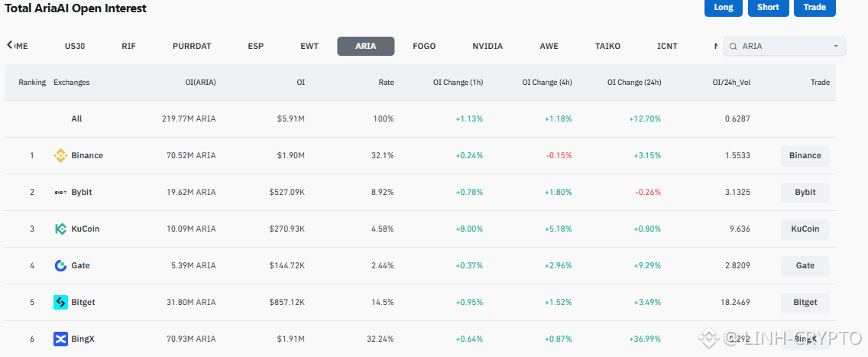Click the 0.6287 All OI/Vol value
The height and width of the screenshot is (357, 868).
pos(738,118)
